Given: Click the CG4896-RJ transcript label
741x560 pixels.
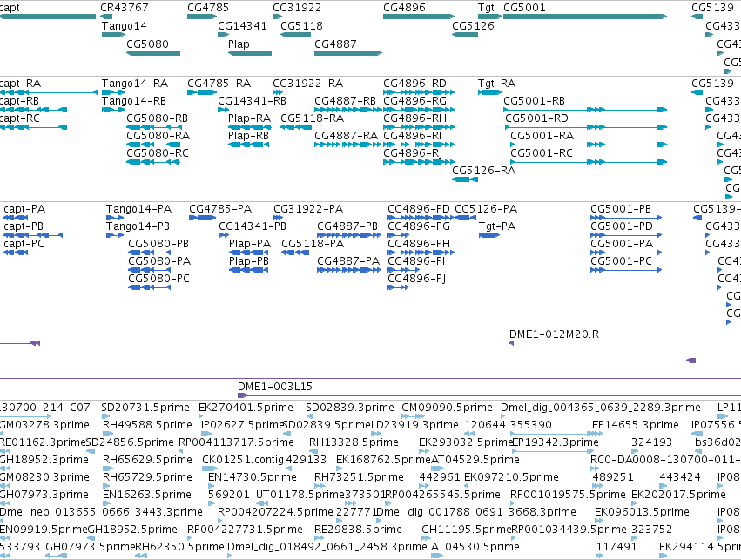Looking at the screenshot, I should (x=413, y=153).
